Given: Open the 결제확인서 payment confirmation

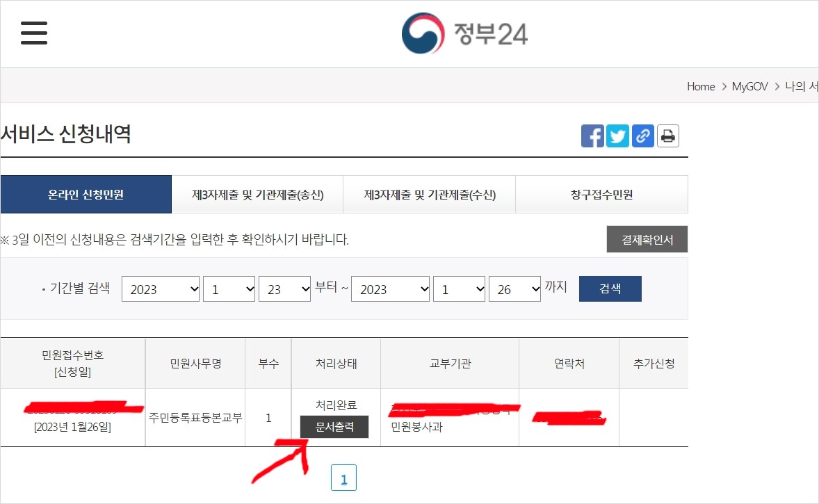Looking at the screenshot, I should coord(647,239).
